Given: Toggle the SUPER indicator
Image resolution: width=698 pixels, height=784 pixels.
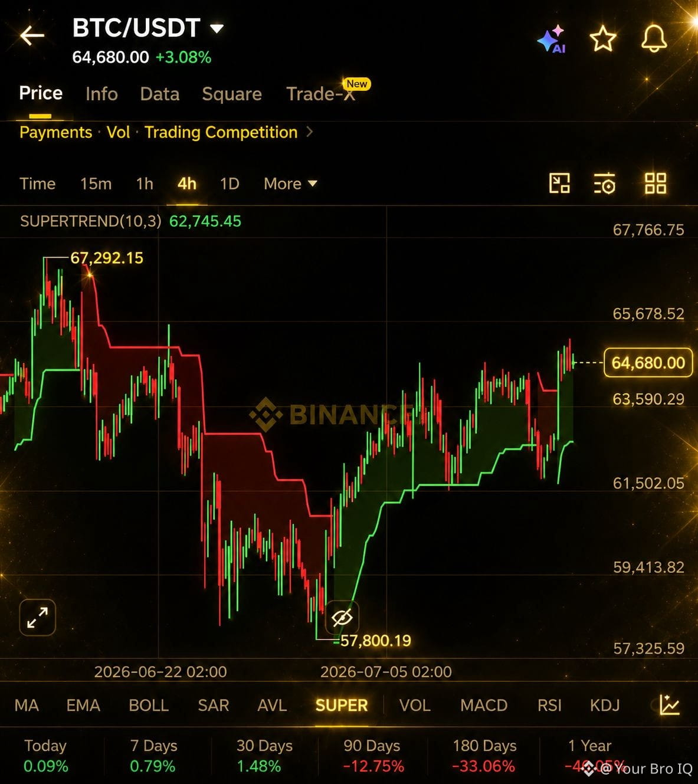Looking at the screenshot, I should 342,706.
